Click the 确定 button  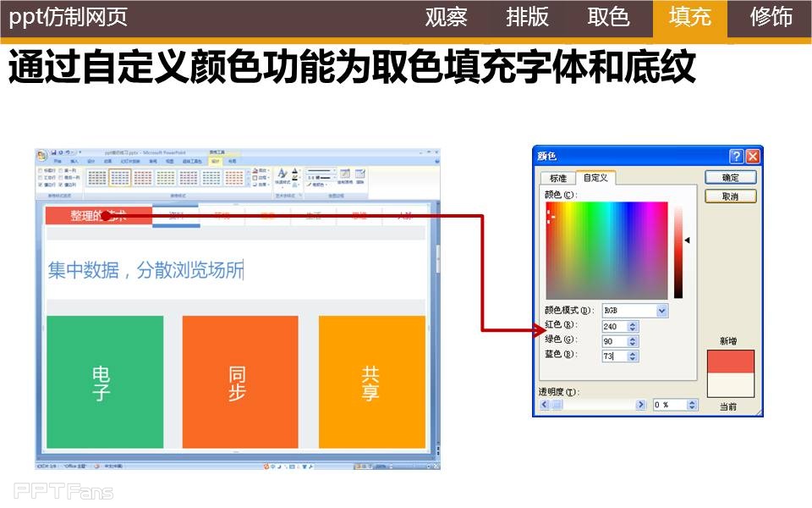pos(730,178)
